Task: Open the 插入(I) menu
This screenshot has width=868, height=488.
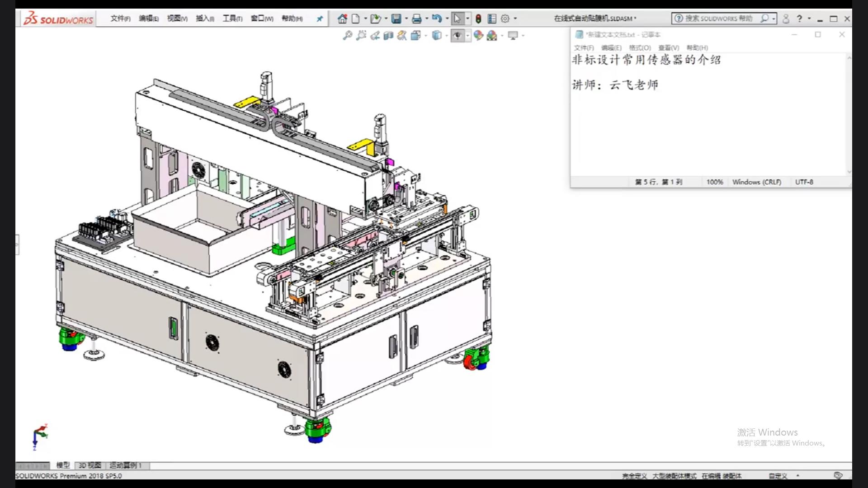Action: click(x=205, y=19)
